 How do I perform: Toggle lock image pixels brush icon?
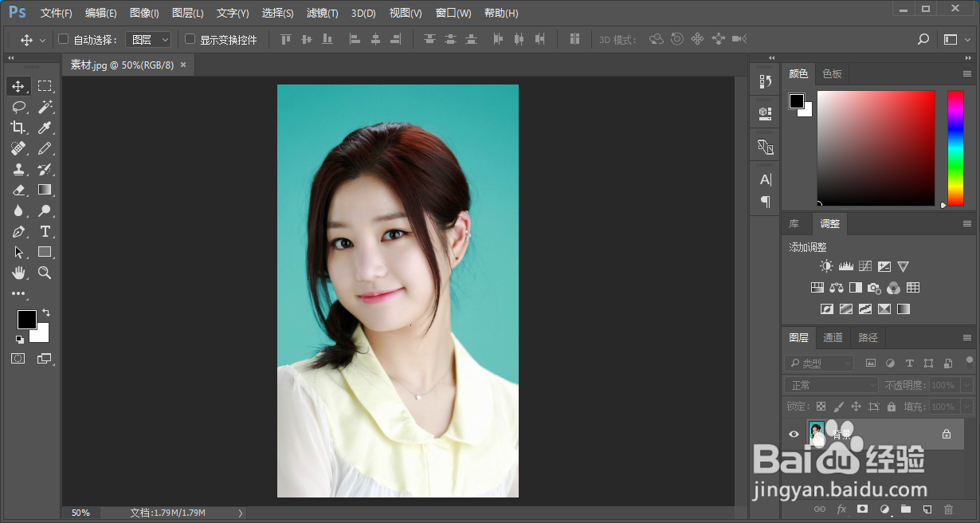pos(839,407)
